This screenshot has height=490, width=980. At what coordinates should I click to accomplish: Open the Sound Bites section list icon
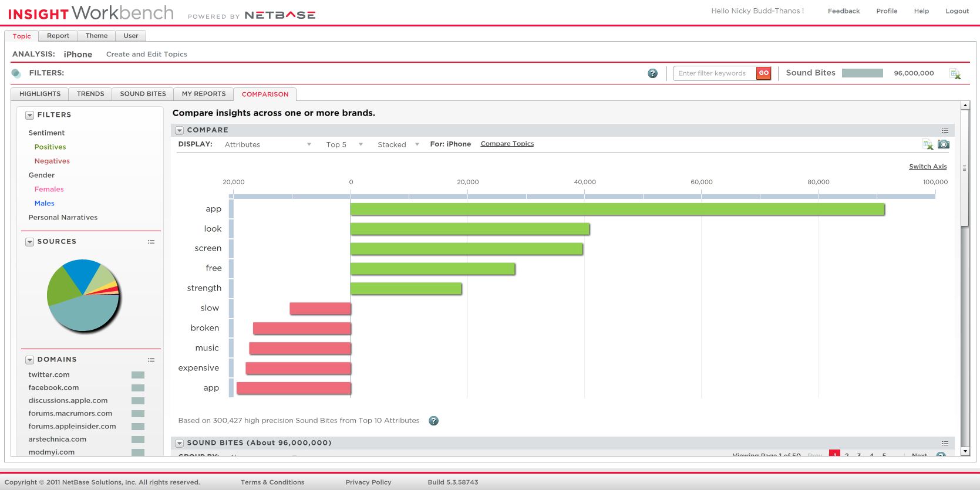[945, 443]
